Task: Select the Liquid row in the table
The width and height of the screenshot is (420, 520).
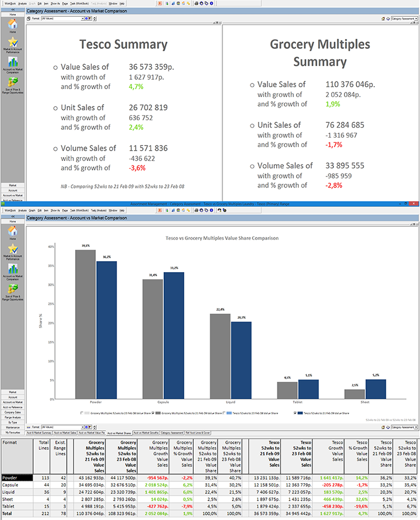Action: [x=209, y=492]
